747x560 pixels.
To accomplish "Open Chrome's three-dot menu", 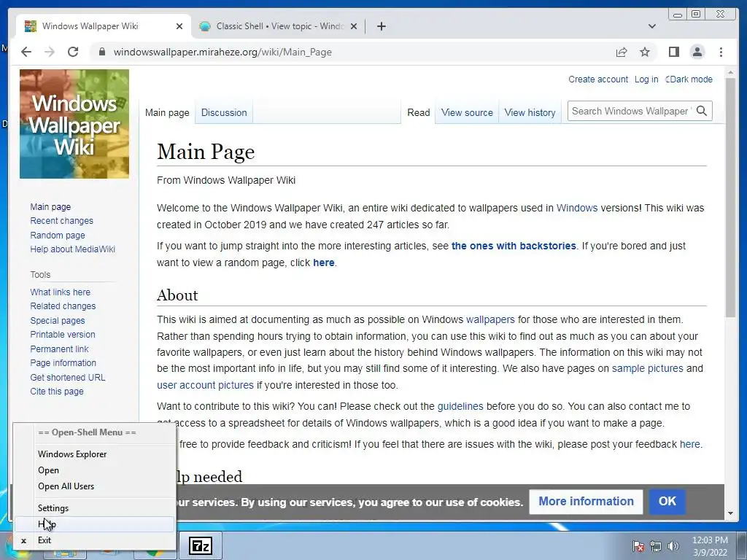I will coord(721,52).
